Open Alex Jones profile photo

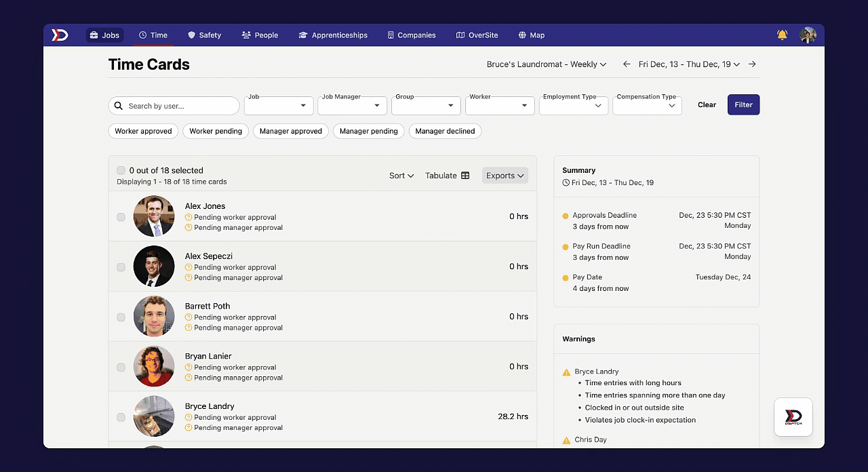154,216
